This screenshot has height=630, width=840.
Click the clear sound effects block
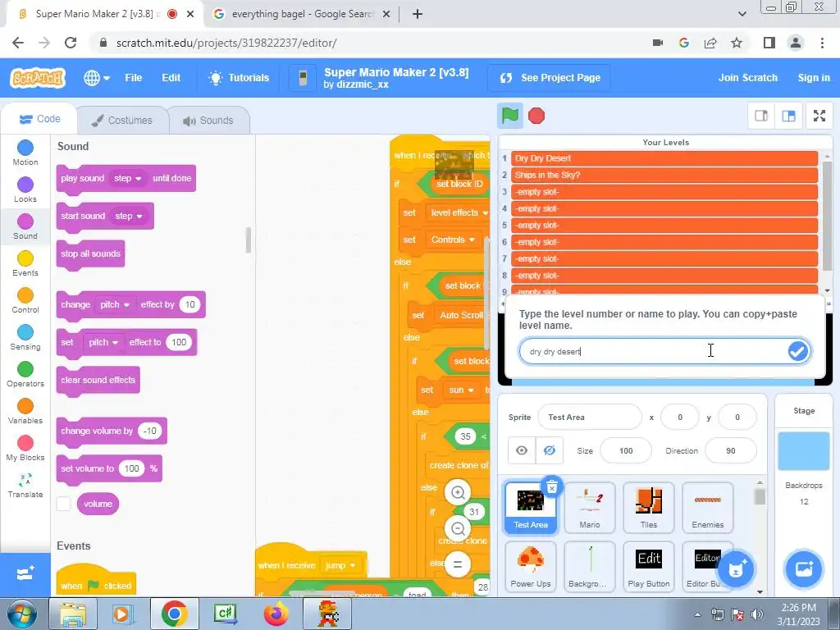click(98, 381)
